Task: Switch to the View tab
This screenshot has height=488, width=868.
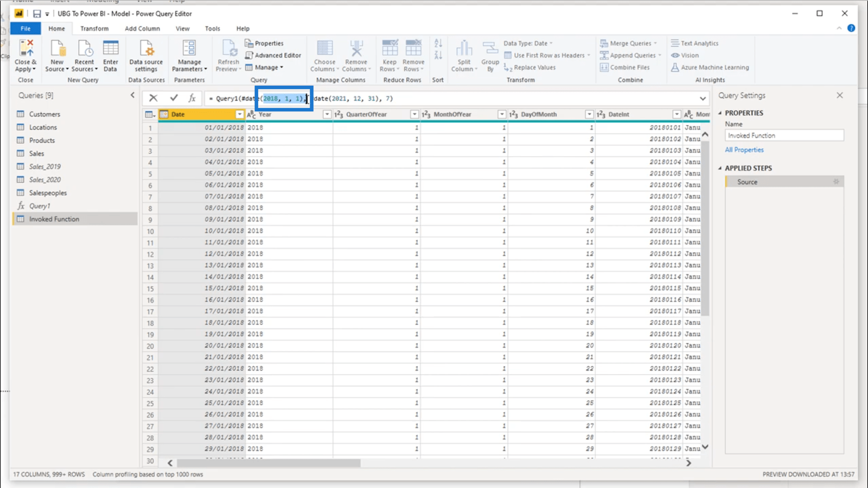Action: pos(183,29)
